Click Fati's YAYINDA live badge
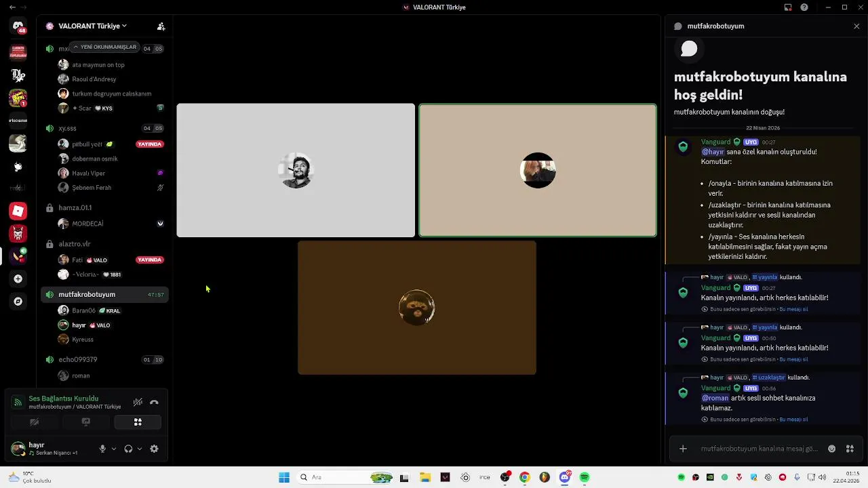This screenshot has width=868, height=488. (149, 260)
